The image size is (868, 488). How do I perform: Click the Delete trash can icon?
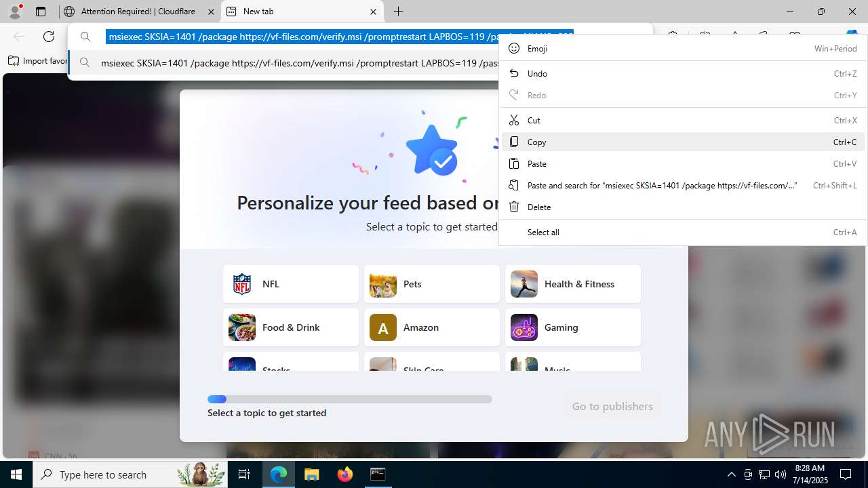click(514, 207)
